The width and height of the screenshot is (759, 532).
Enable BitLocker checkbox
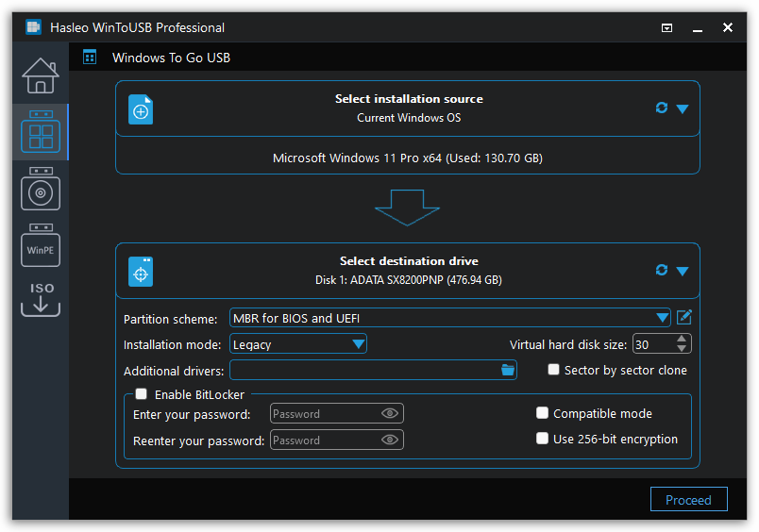click(142, 394)
